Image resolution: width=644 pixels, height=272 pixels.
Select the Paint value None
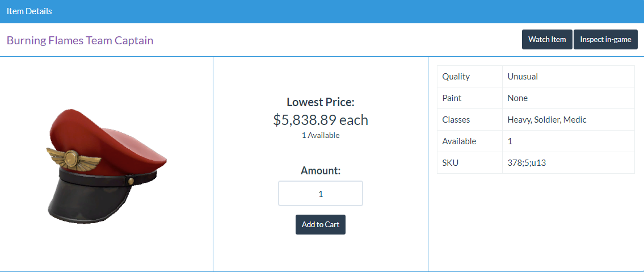(x=517, y=98)
